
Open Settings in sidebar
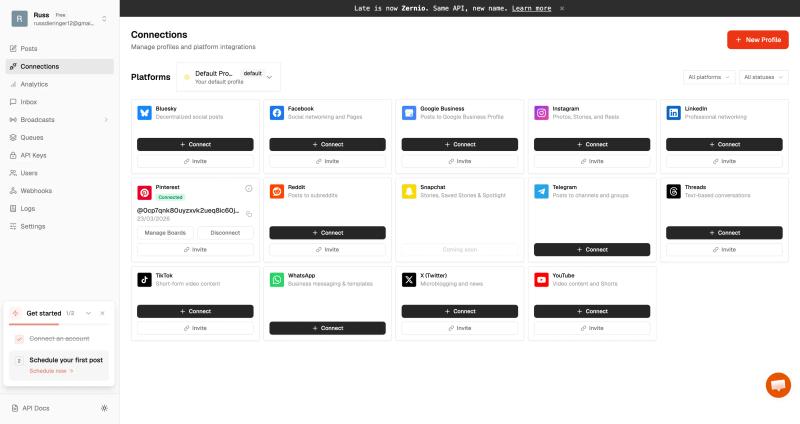click(x=60, y=227)
